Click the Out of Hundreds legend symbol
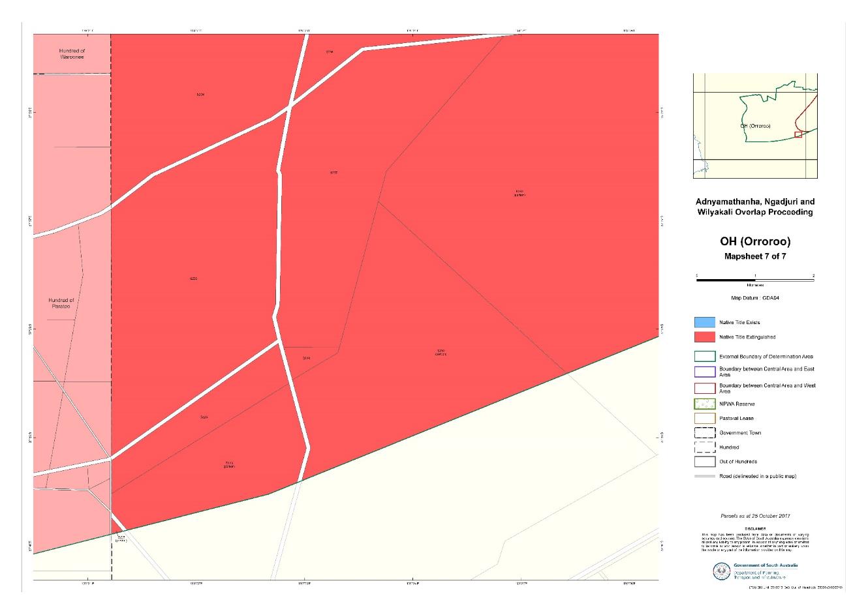The height and width of the screenshot is (613, 868). click(x=705, y=462)
